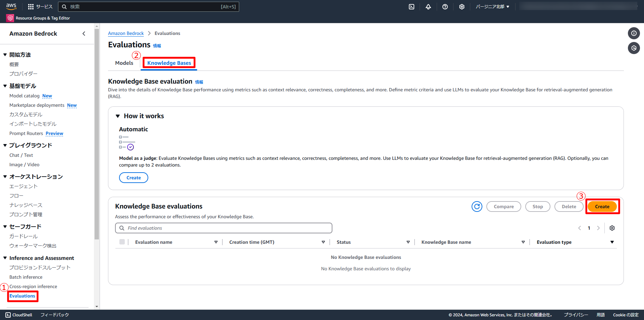This screenshot has width=644, height=320.
Task: Collapse the Amazon Bedrock side navigation
Action: coord(84,34)
